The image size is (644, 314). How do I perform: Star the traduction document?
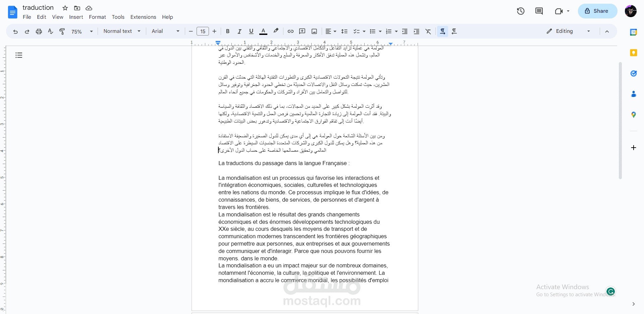(65, 8)
